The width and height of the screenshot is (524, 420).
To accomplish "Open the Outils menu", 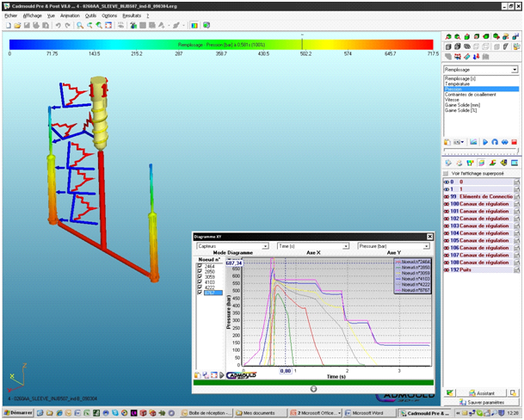I will pyautogui.click(x=90, y=15).
